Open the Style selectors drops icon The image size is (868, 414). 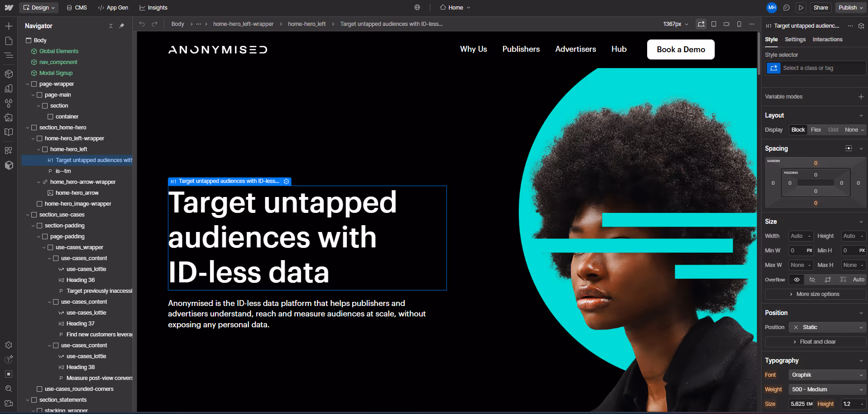click(9, 103)
